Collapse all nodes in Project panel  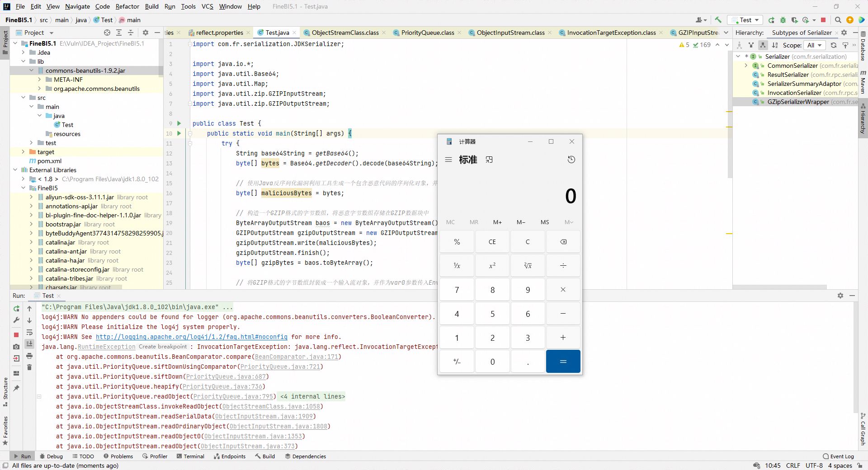(131, 33)
